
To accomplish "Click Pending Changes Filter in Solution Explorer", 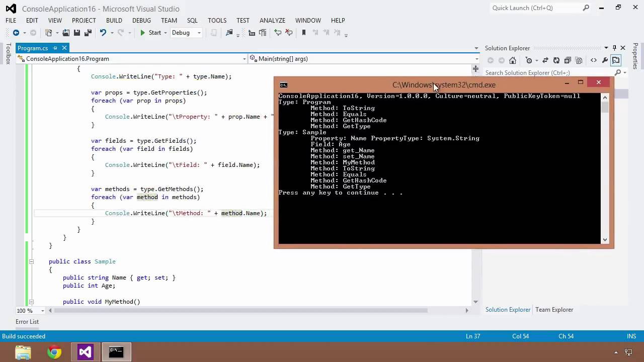I will [529, 60].
